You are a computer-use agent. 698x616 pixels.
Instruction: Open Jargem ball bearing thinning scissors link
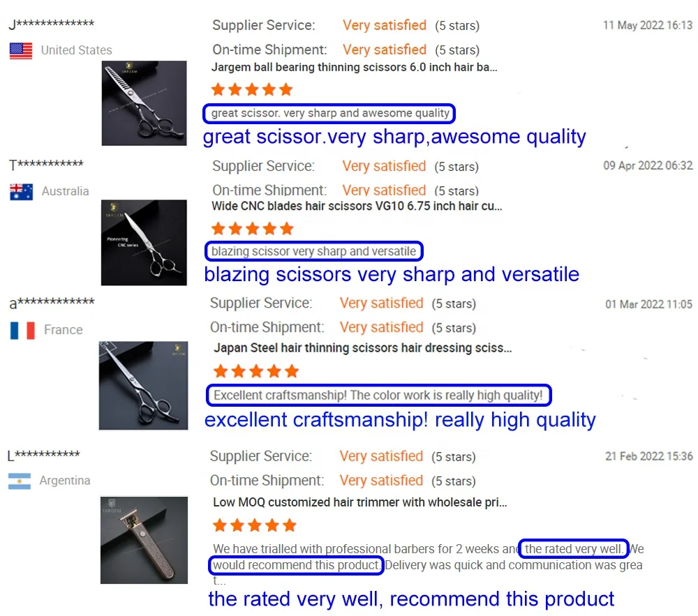[354, 67]
